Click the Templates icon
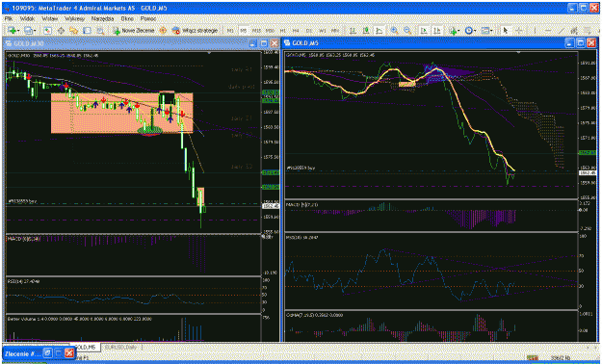Screen dimensions: 602x364 484,31
